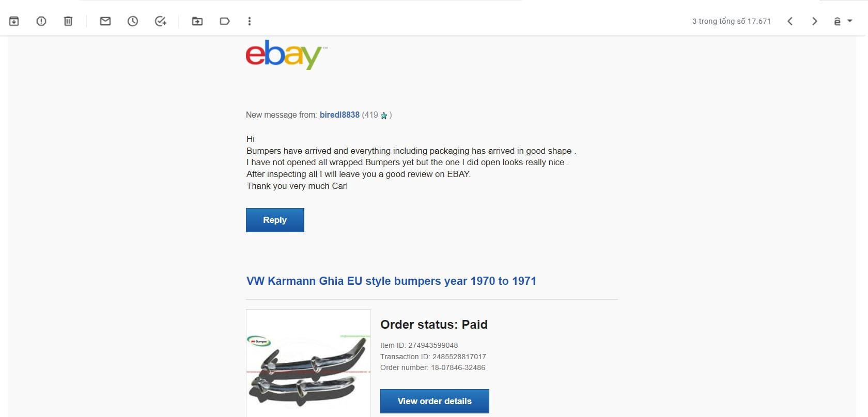Click the green feedback star icon

click(384, 116)
